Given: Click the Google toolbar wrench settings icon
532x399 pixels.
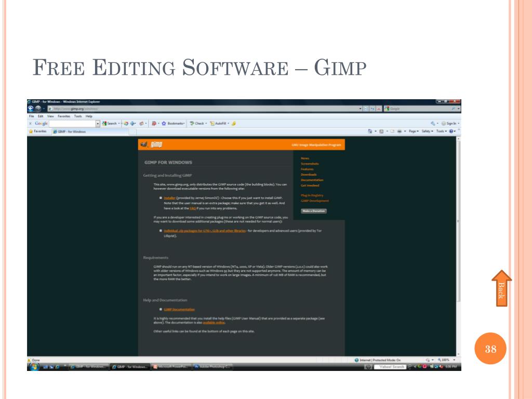Looking at the screenshot, I should point(433,124).
